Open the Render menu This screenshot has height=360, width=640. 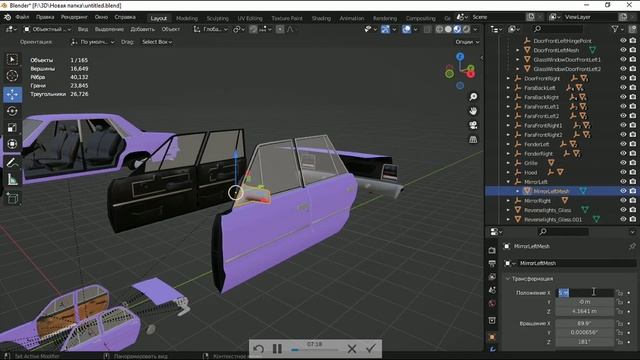pos(74,17)
